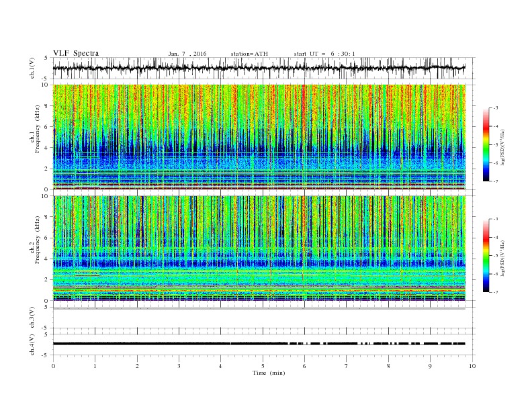Click the 'ch.1(V)' waveform axis label
Image resolution: width=532 pixels, height=411 pixels.
[x=32, y=68]
